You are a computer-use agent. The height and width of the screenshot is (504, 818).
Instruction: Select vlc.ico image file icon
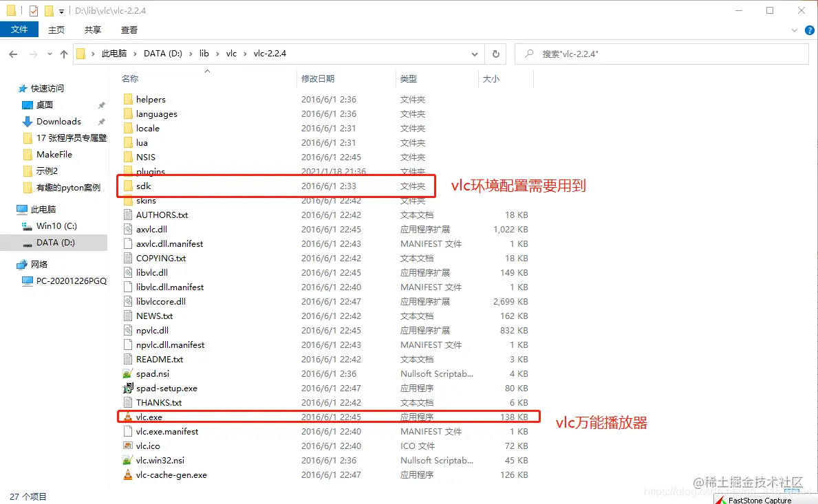(x=128, y=446)
